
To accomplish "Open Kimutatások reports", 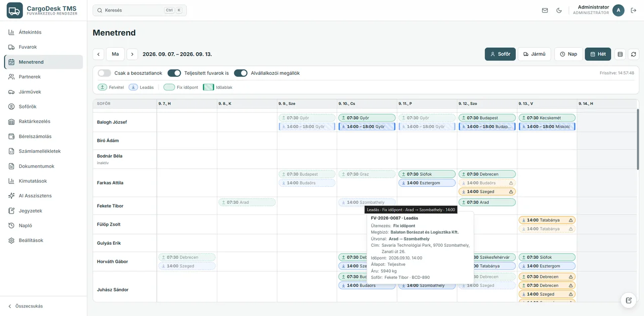I will pyautogui.click(x=43, y=181).
